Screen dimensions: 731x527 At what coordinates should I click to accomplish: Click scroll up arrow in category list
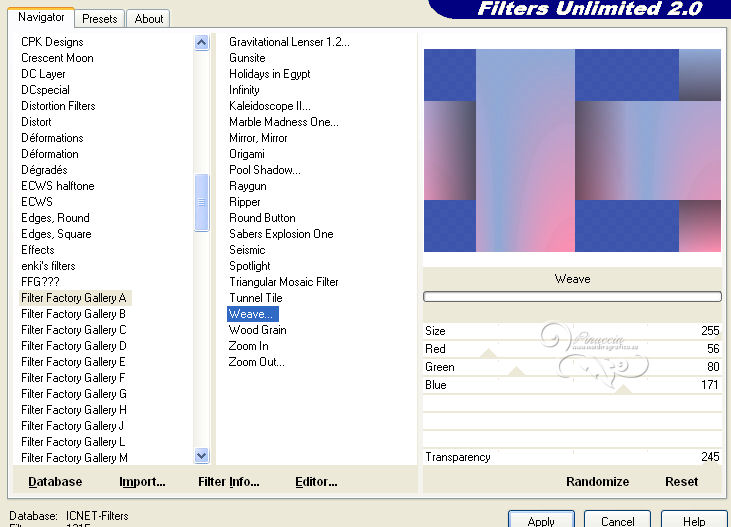[201, 42]
